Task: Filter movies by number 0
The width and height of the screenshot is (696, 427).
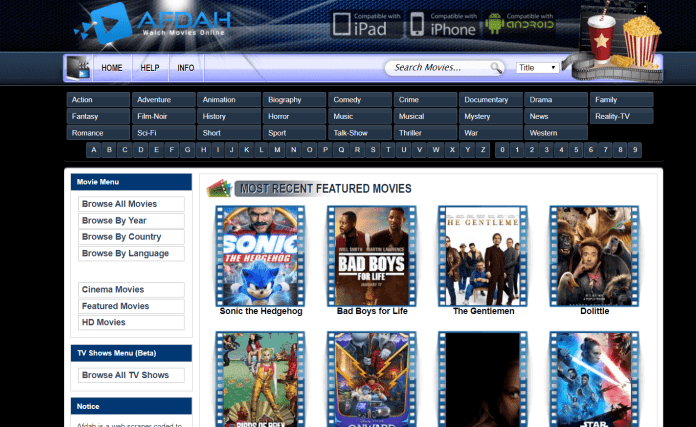Action: click(x=502, y=150)
